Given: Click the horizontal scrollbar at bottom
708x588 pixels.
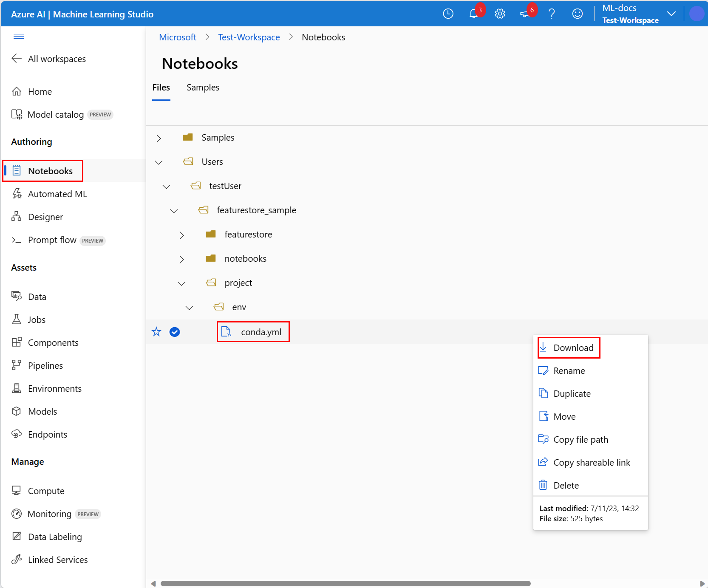Looking at the screenshot, I should coord(345,583).
